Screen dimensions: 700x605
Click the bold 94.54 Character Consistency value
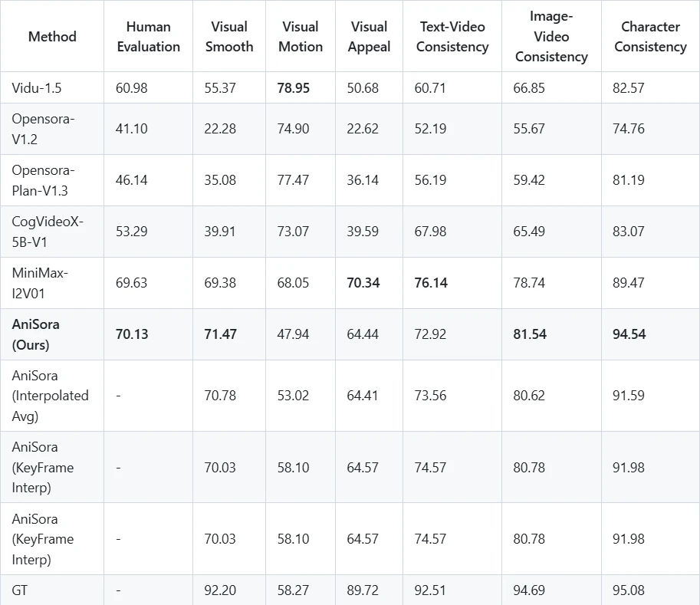[629, 334]
